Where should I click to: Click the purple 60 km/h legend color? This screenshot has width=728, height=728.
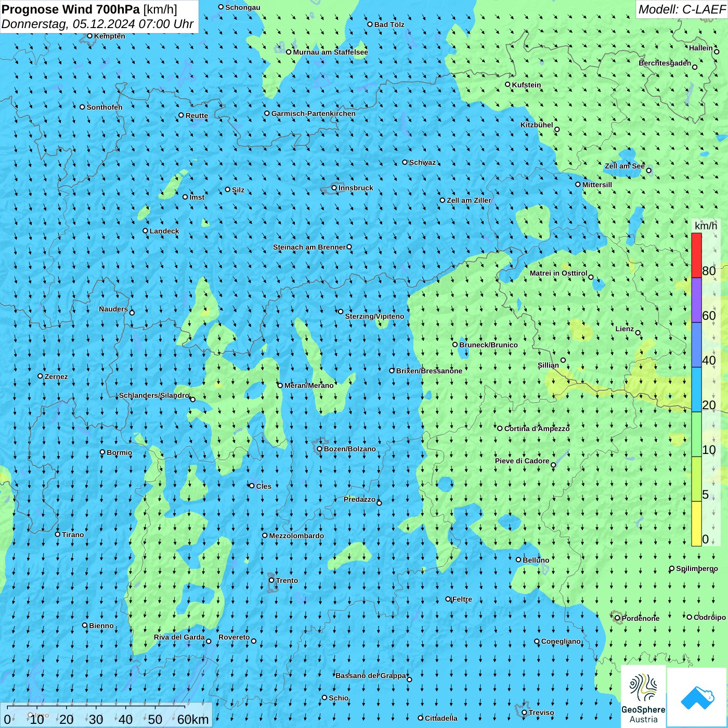point(696,300)
